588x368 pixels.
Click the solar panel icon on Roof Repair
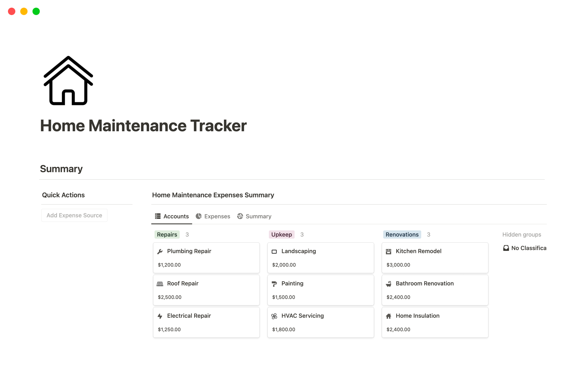[x=160, y=283]
